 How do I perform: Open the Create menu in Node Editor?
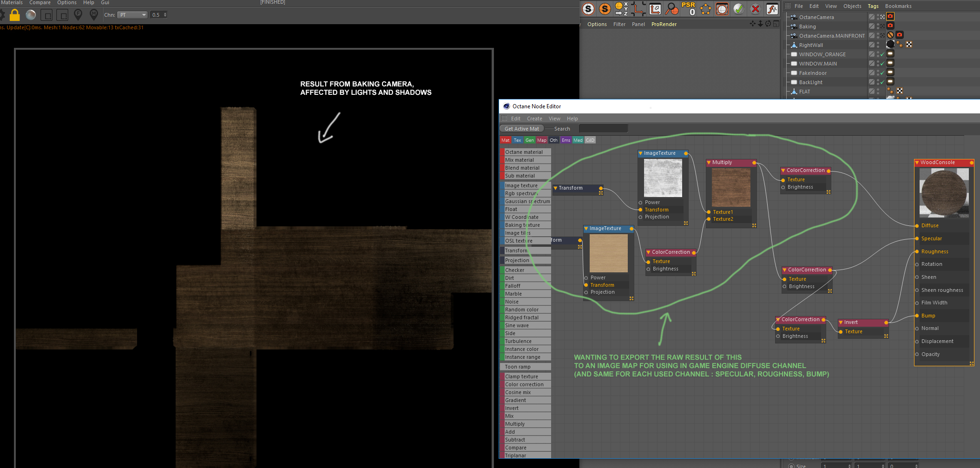(x=534, y=119)
